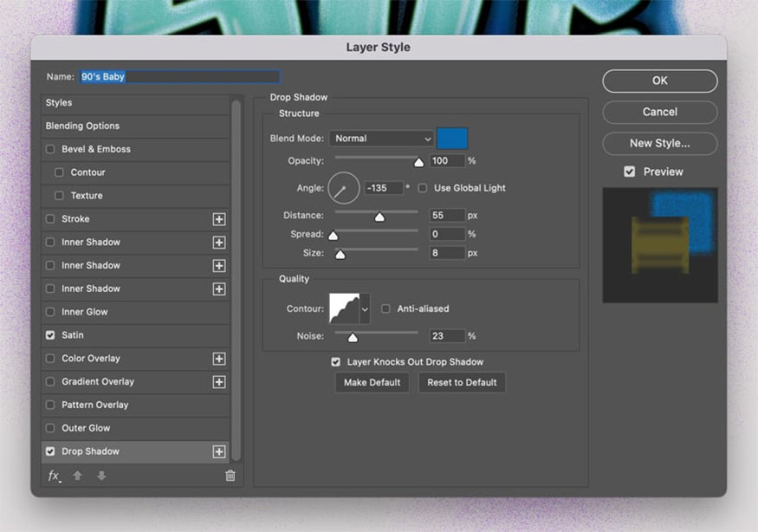This screenshot has height=532, width=758.
Task: Enable the Bevel & Emboss checkbox
Action: pyautogui.click(x=50, y=149)
